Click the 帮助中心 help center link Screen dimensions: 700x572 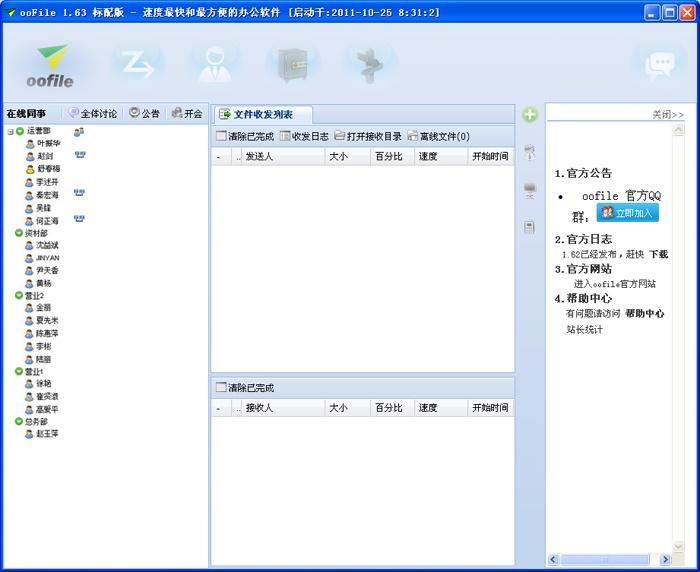tap(645, 313)
